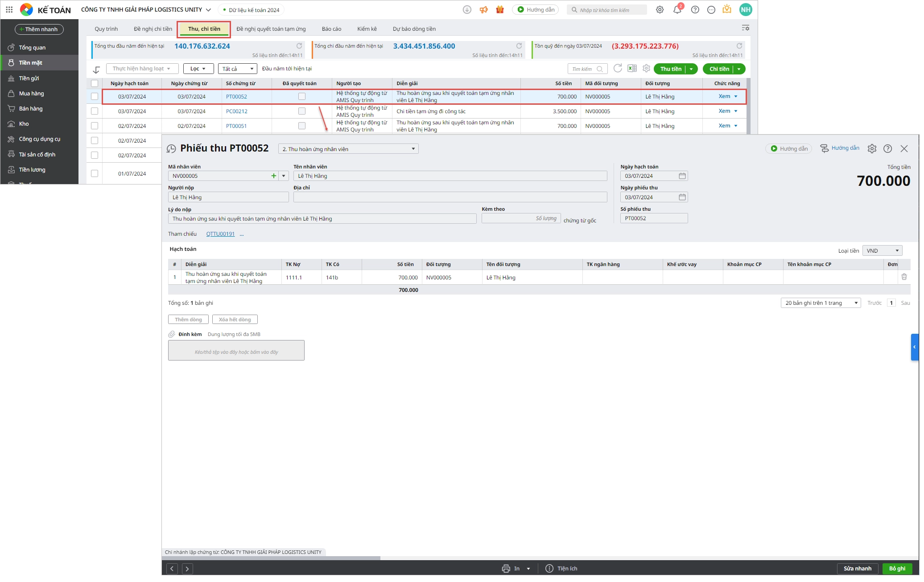The height and width of the screenshot is (582, 924).
Task: Go to previous voucher arrow
Action: pyautogui.click(x=172, y=569)
